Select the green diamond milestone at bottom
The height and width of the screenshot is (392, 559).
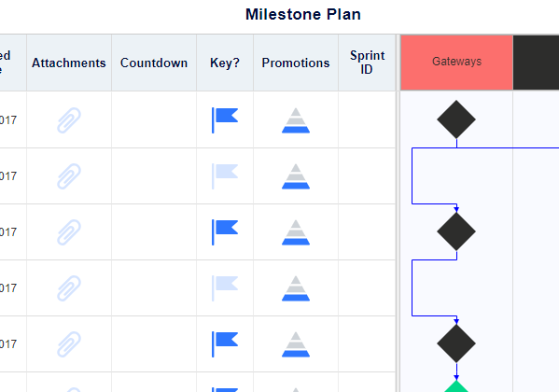click(x=456, y=387)
